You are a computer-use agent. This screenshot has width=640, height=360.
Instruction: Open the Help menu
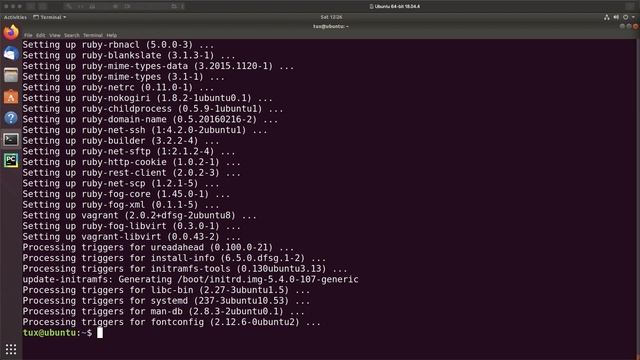(x=111, y=36)
